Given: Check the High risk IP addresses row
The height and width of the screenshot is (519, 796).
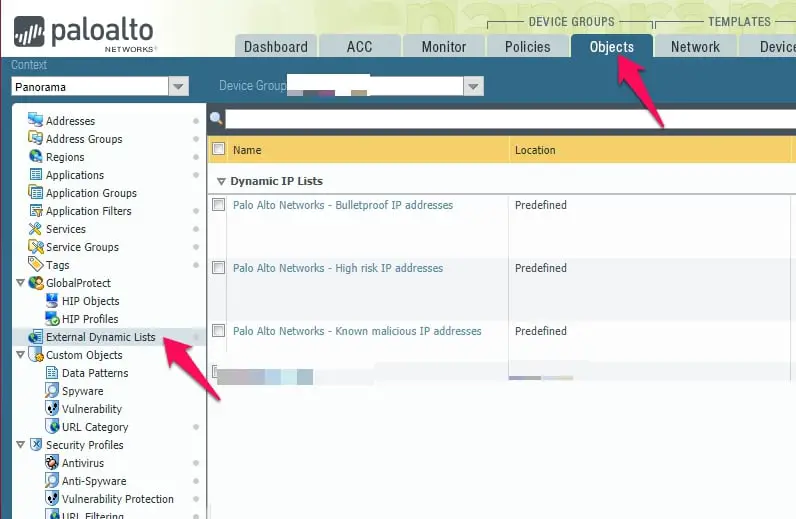Looking at the screenshot, I should (218, 268).
